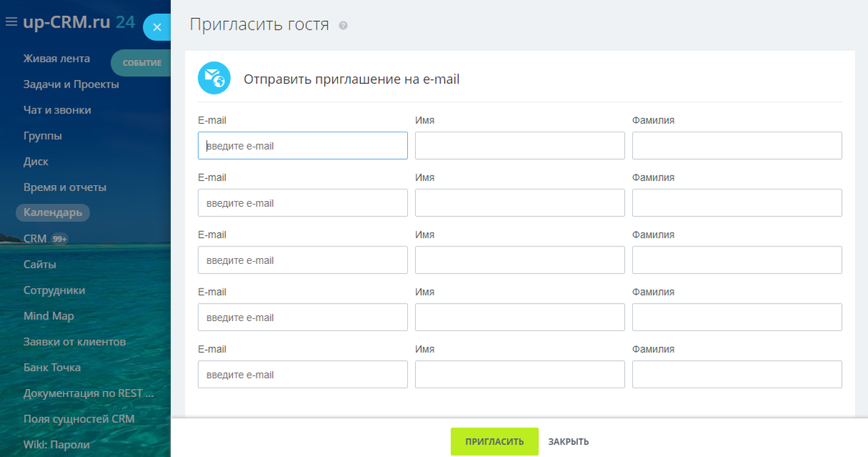Click the Закрыть link

tap(569, 442)
